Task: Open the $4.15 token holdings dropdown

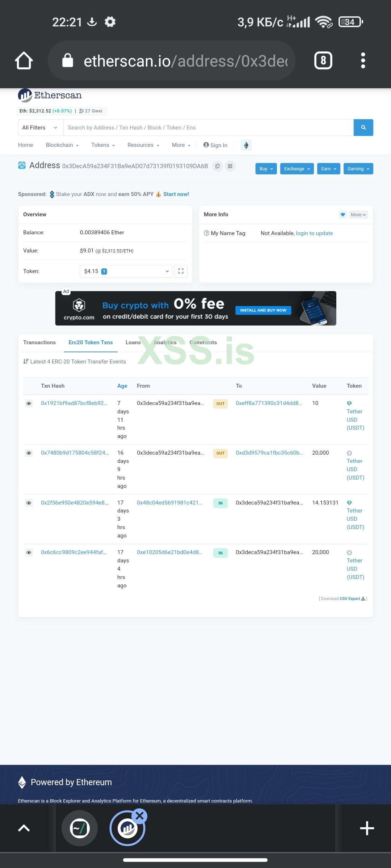Action: [x=126, y=271]
